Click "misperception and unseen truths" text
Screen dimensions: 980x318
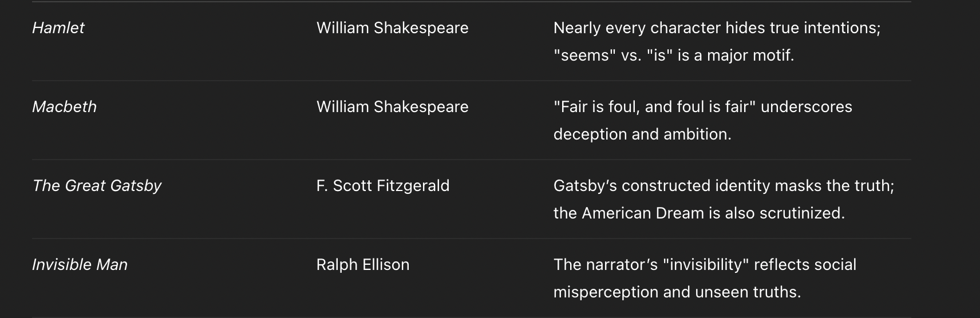pos(677,292)
